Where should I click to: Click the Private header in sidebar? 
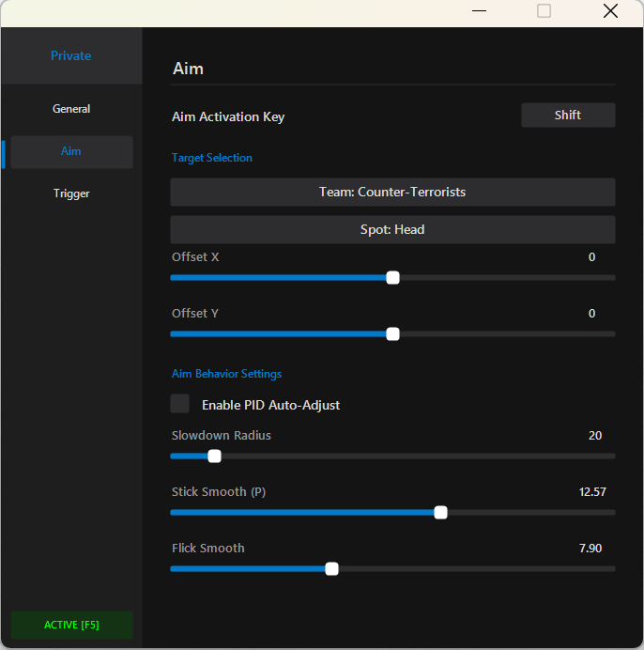(x=71, y=56)
